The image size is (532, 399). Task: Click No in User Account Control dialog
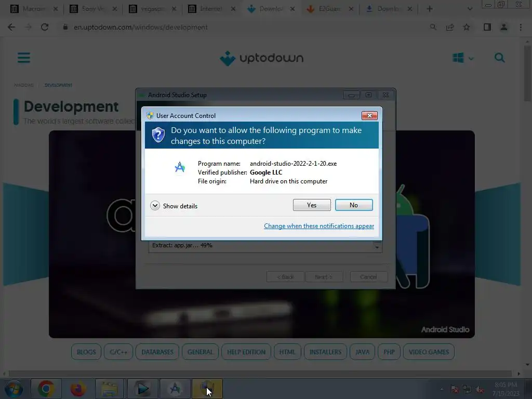[x=353, y=205]
